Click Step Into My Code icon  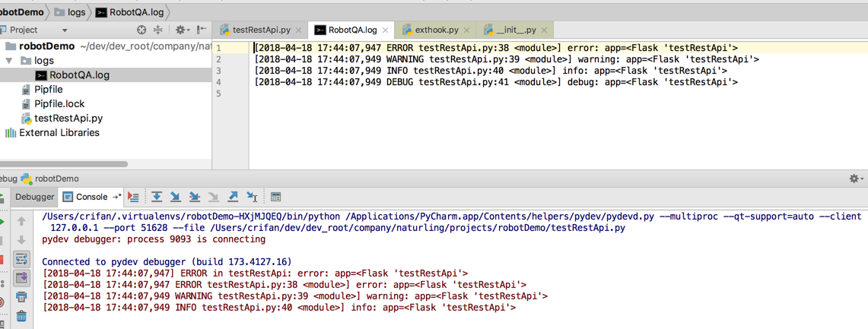point(194,197)
